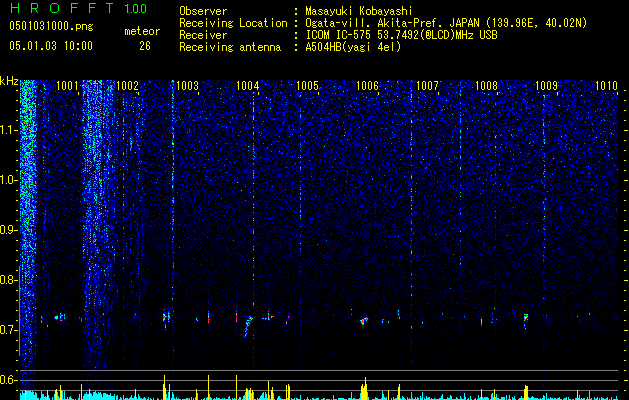Image resolution: width=629 pixels, height=400 pixels.
Task: Click the 1005 time marker
Action: [307, 85]
